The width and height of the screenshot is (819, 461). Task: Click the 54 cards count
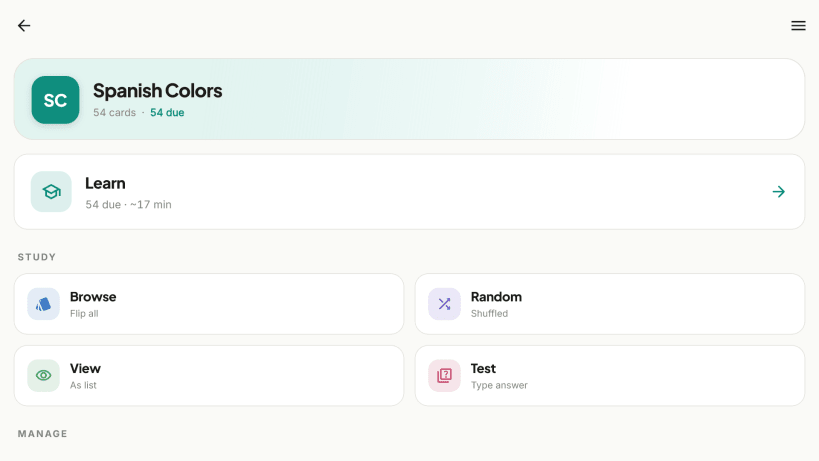coord(114,113)
